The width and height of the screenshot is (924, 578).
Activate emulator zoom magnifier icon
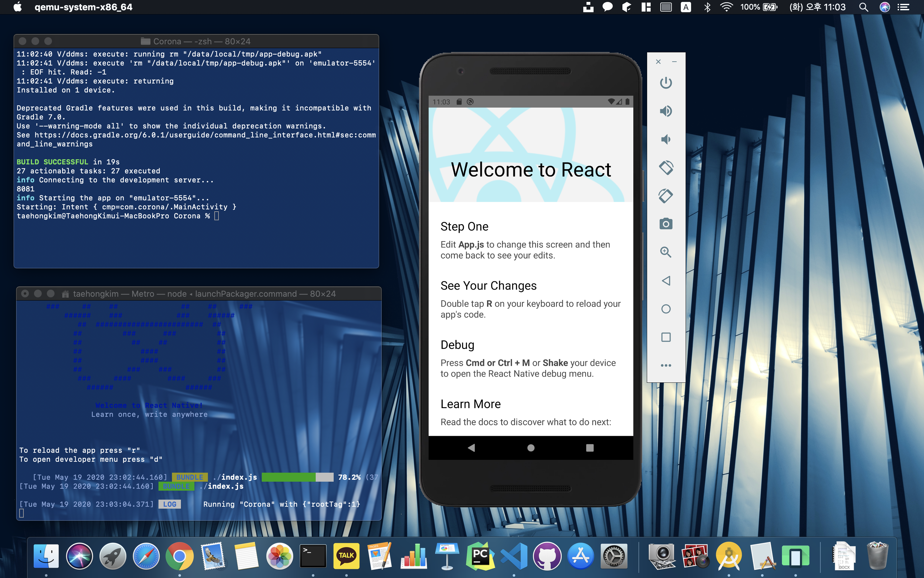point(665,252)
